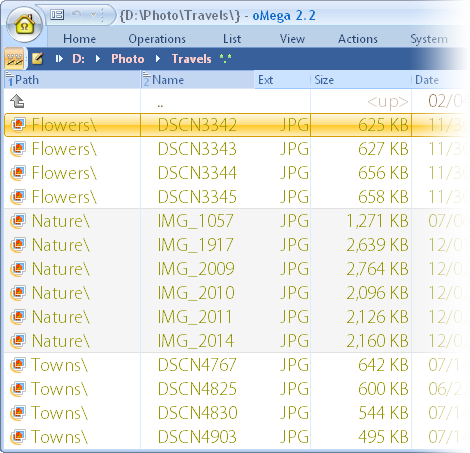Click the root arrow before D: in breadcrumb
The image size is (470, 453).
59,59
